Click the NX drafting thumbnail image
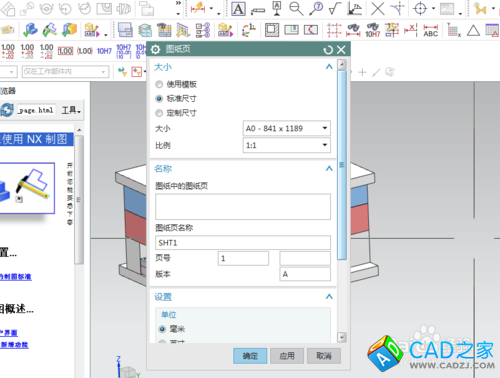This screenshot has height=378, width=500. point(27,188)
